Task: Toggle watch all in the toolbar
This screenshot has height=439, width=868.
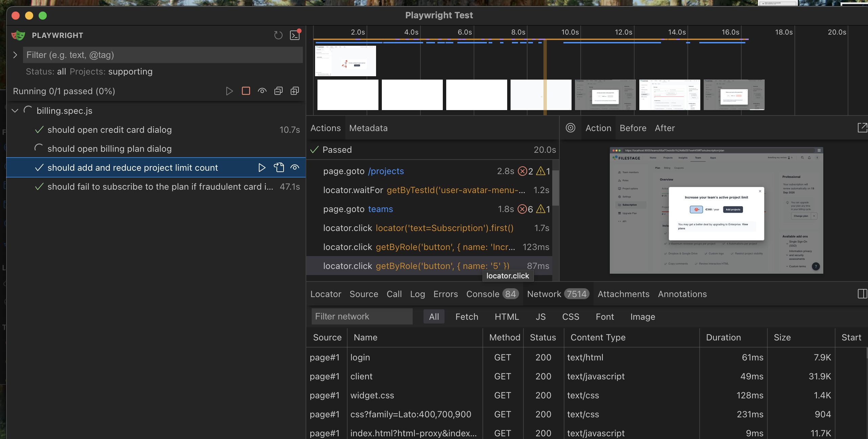Action: click(x=262, y=91)
